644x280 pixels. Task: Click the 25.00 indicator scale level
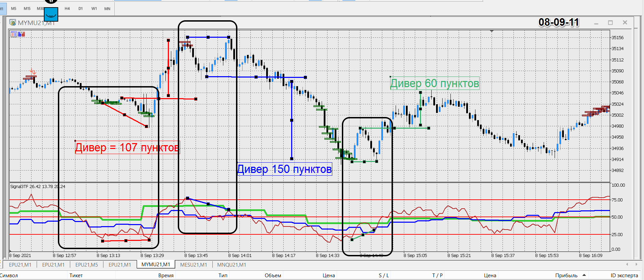pos(617,235)
